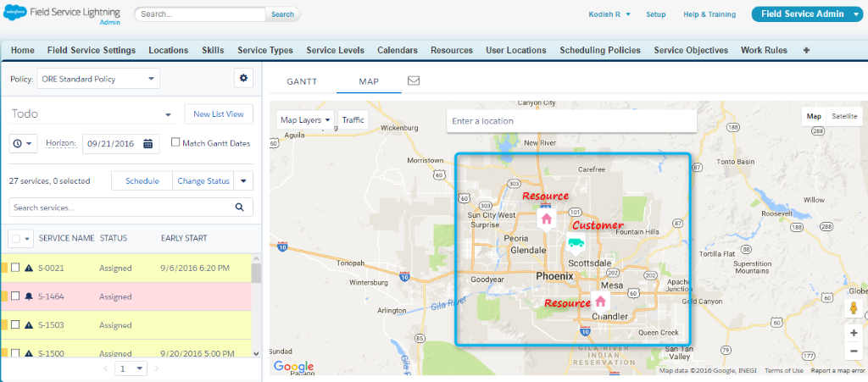Zoom in the map with plus button

(x=853, y=333)
